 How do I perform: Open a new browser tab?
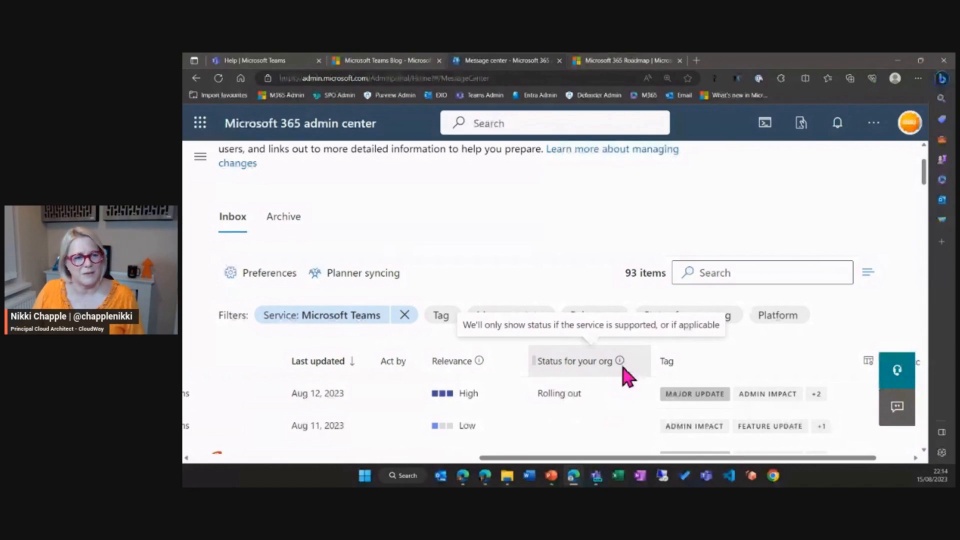tap(696, 60)
